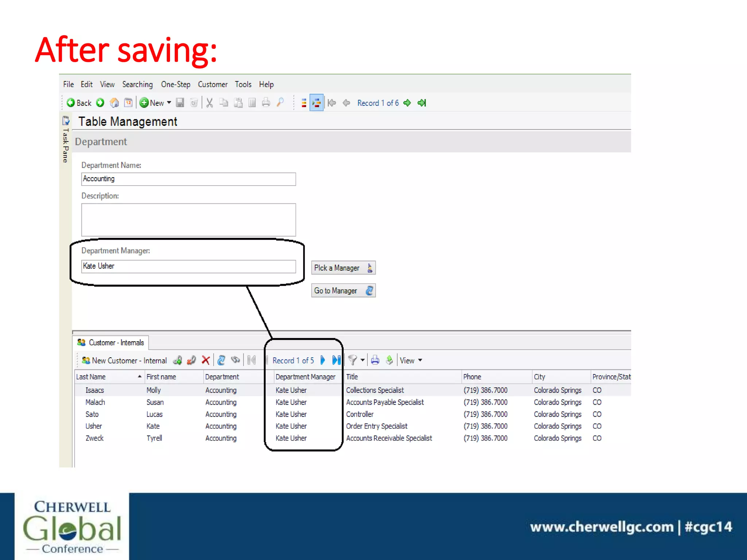The width and height of the screenshot is (747, 560).
Task: Jump to the last of 5 customer records
Action: [x=336, y=360]
